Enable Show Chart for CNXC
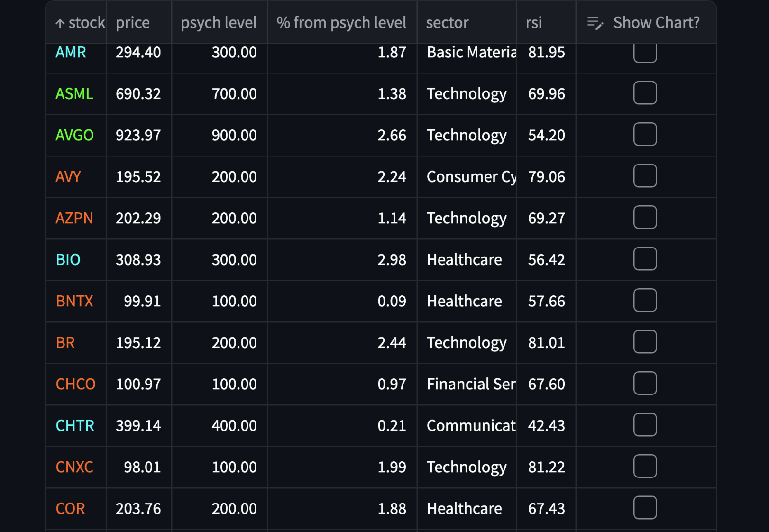 [x=645, y=466]
